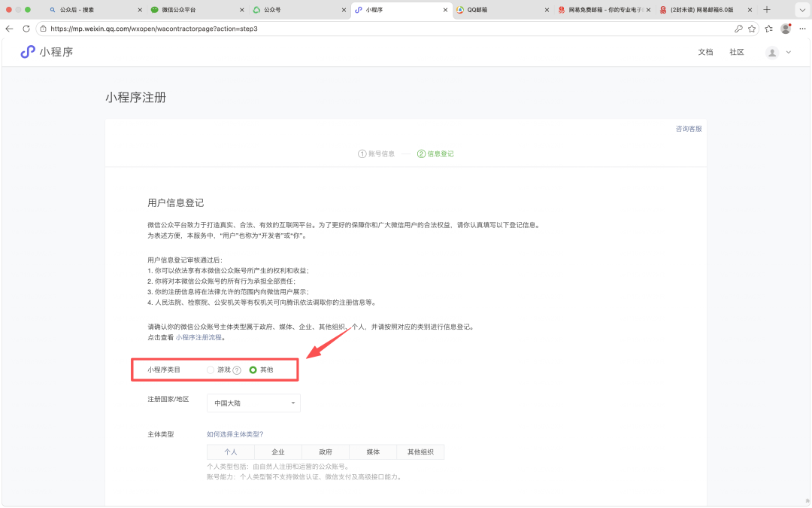Open the password key icon in address bar
Screen dimensions: 812x508
(x=738, y=29)
